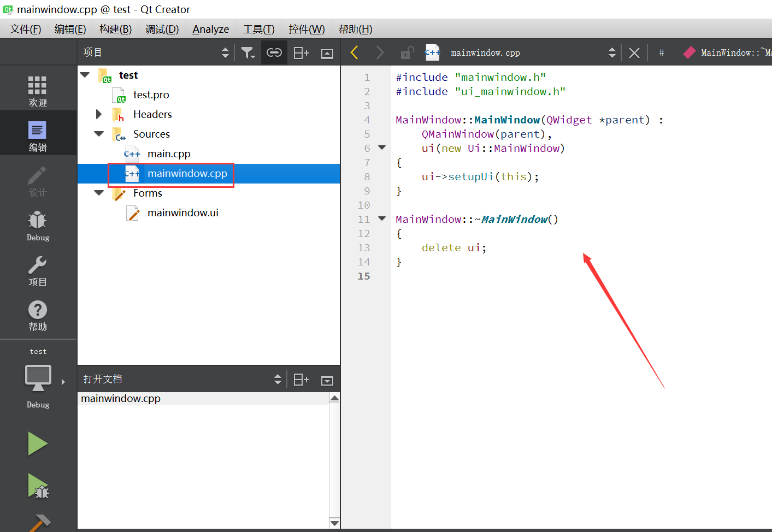Open filter tree funnel options
Image resolution: width=772 pixels, height=532 pixels.
click(248, 52)
